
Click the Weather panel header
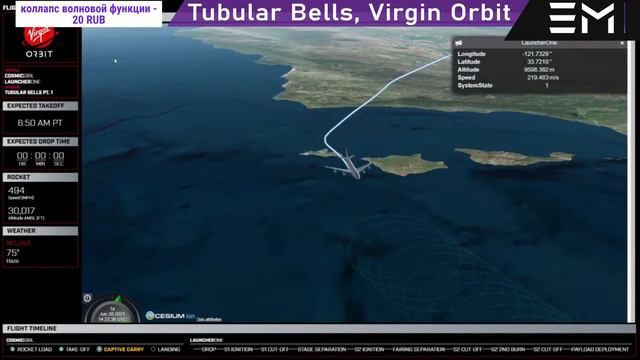tap(40, 231)
